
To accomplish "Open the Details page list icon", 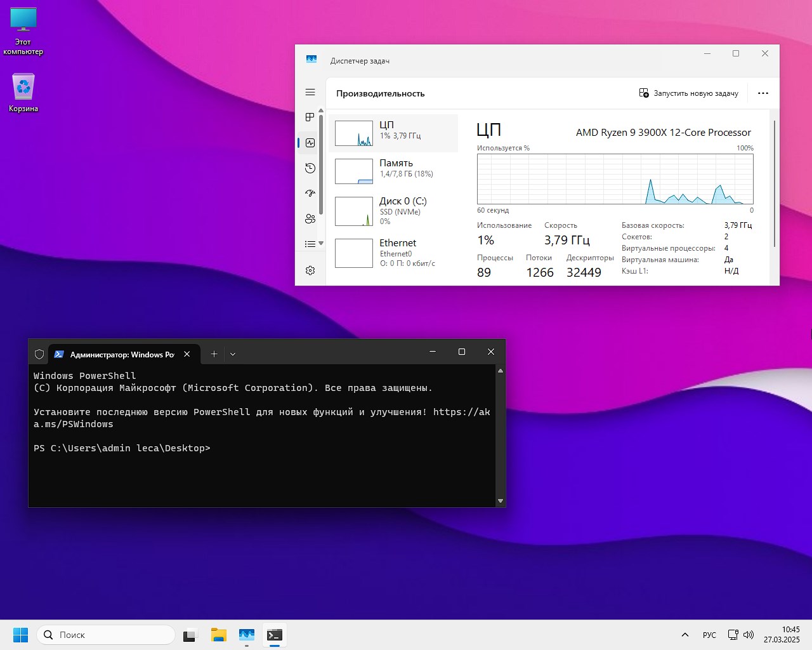I will [310, 244].
